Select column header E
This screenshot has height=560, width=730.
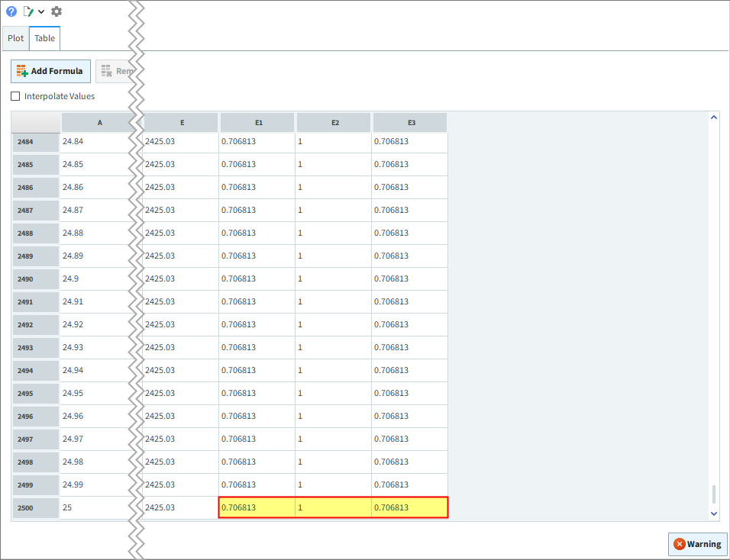[x=182, y=123]
